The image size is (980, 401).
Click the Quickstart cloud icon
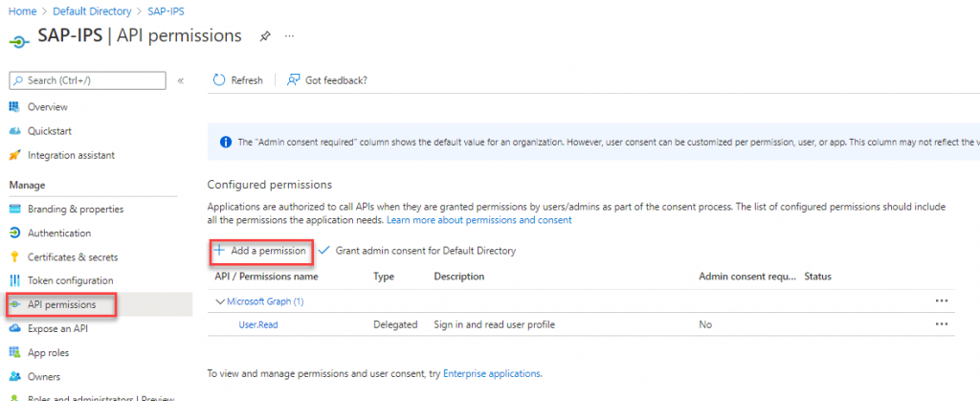pyautogui.click(x=15, y=131)
